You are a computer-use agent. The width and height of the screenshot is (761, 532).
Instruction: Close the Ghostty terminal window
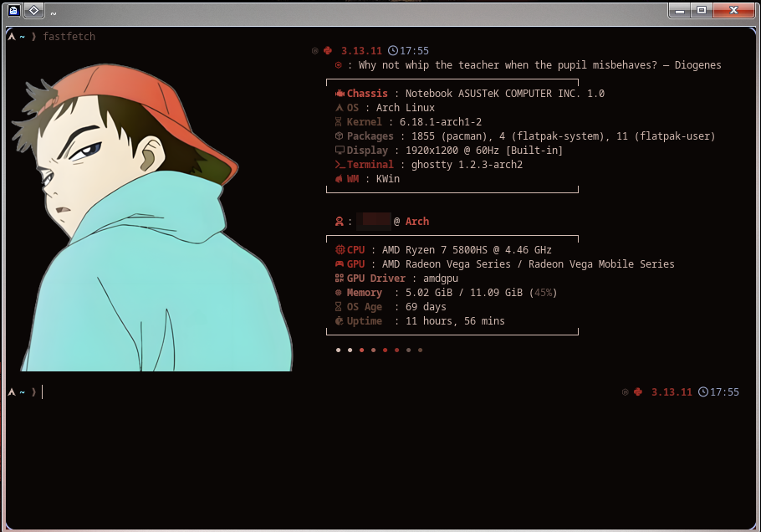click(x=734, y=10)
